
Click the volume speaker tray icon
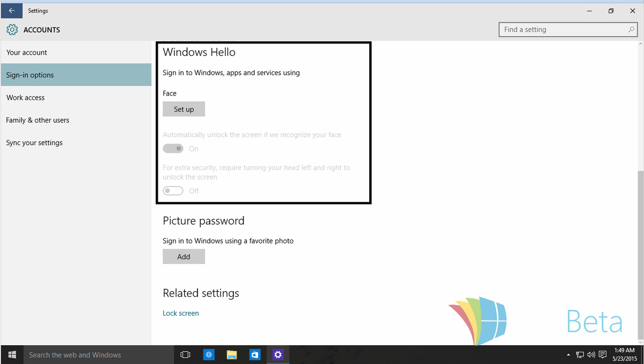(x=591, y=354)
